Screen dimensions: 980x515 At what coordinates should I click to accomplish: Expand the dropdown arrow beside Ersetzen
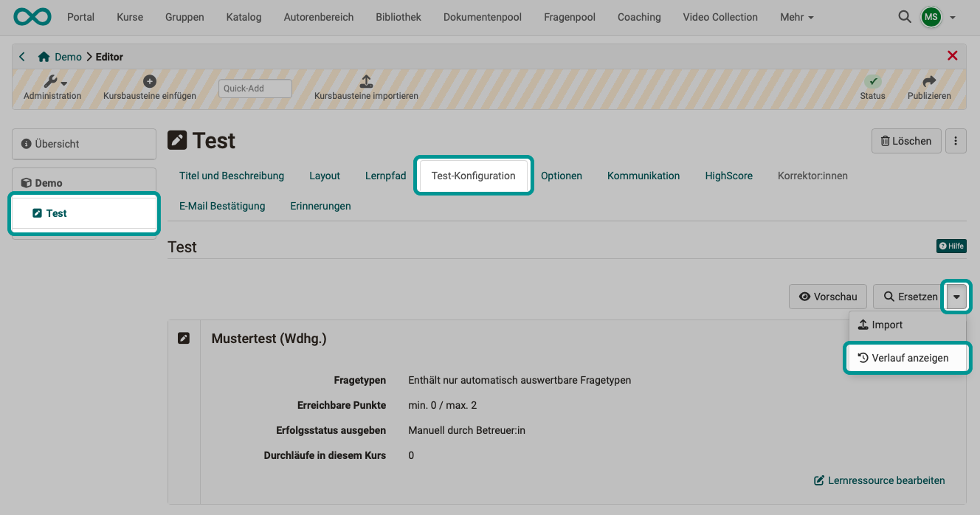[x=956, y=296]
